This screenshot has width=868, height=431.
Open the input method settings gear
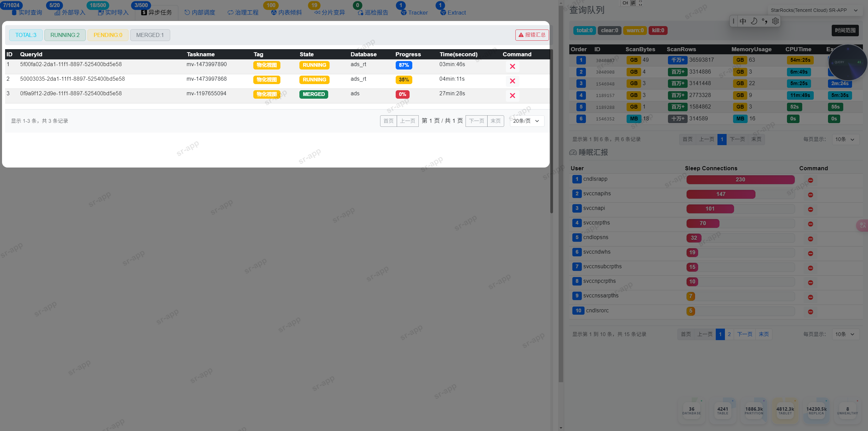(775, 21)
